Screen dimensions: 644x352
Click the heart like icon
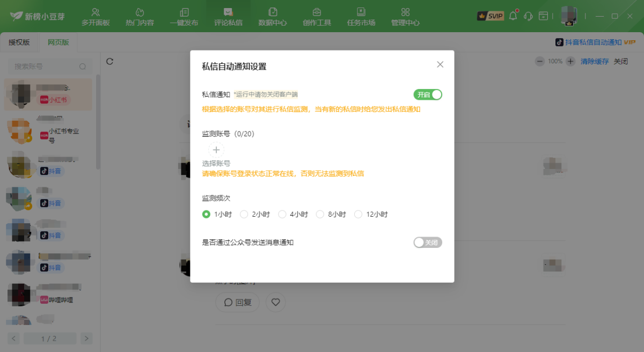pyautogui.click(x=275, y=302)
